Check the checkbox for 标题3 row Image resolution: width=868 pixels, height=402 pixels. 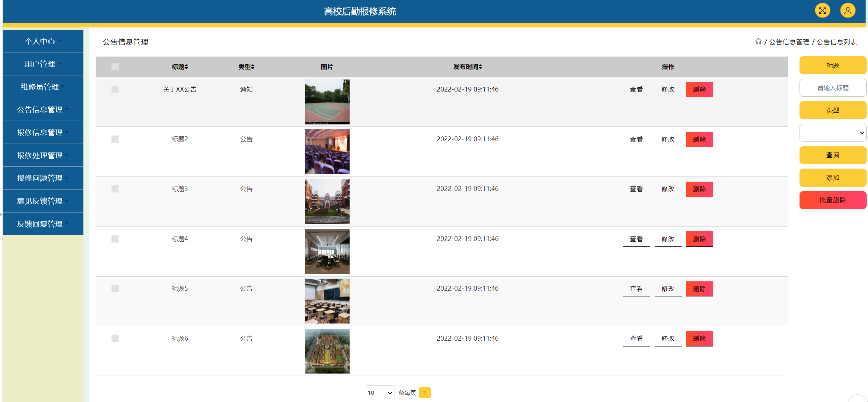pyautogui.click(x=115, y=189)
